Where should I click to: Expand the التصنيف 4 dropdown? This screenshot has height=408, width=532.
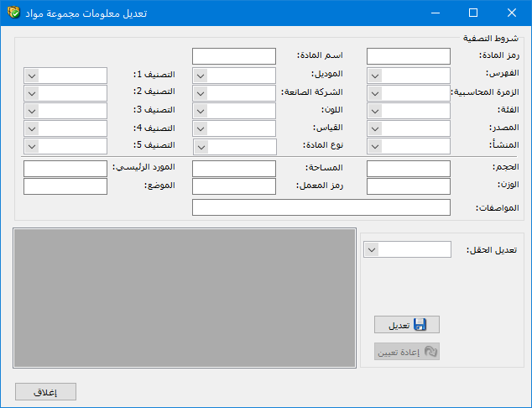(32, 128)
